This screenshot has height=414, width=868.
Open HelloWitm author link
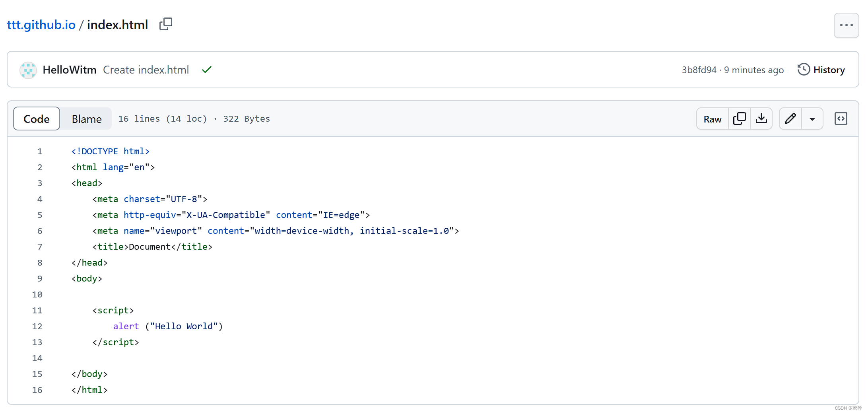70,70
